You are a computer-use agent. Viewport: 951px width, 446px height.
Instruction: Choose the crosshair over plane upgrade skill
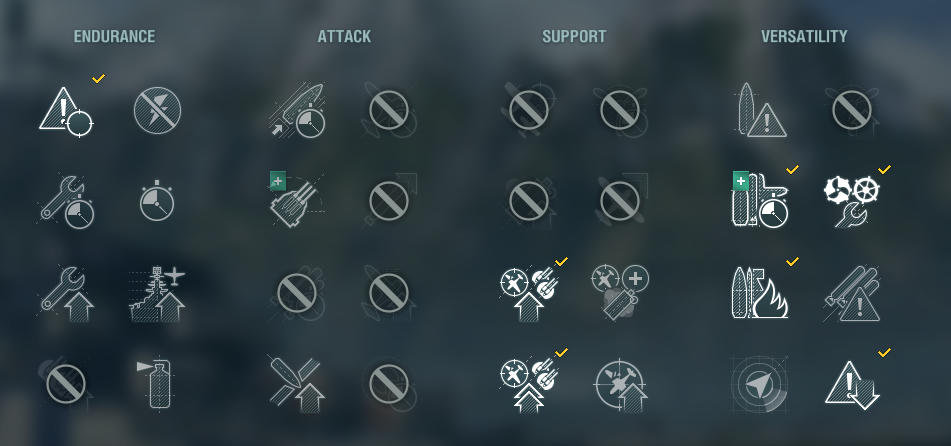620,385
